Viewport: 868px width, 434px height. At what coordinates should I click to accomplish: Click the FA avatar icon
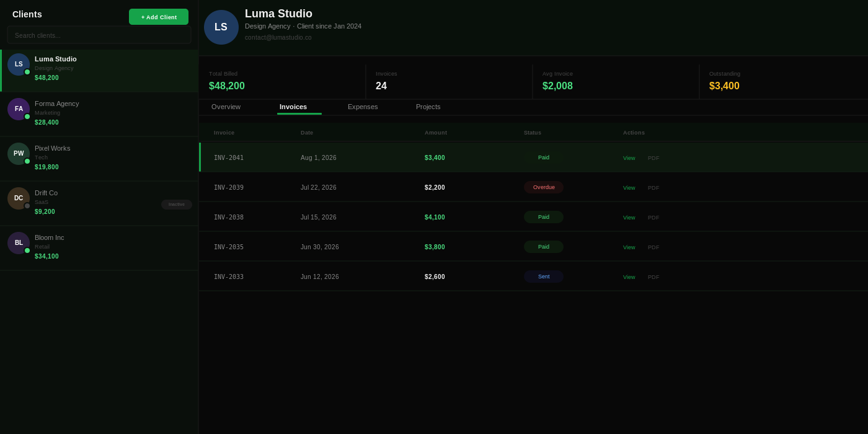(x=19, y=109)
